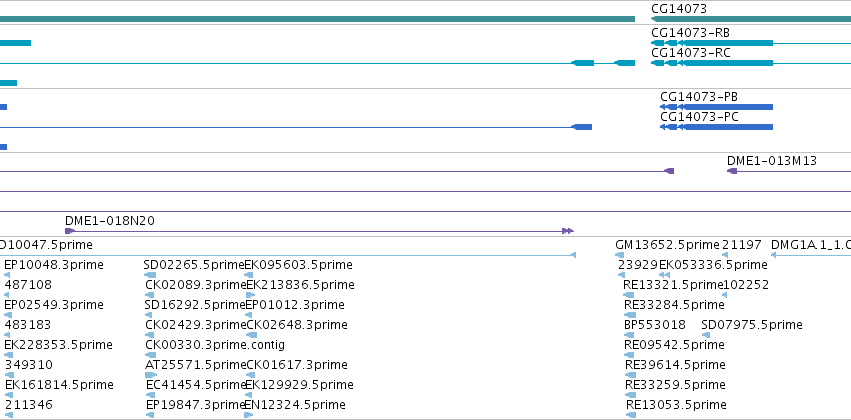Viewport: 851px width, 420px height.
Task: Click the CG14073 gene label
Action: tap(679, 9)
